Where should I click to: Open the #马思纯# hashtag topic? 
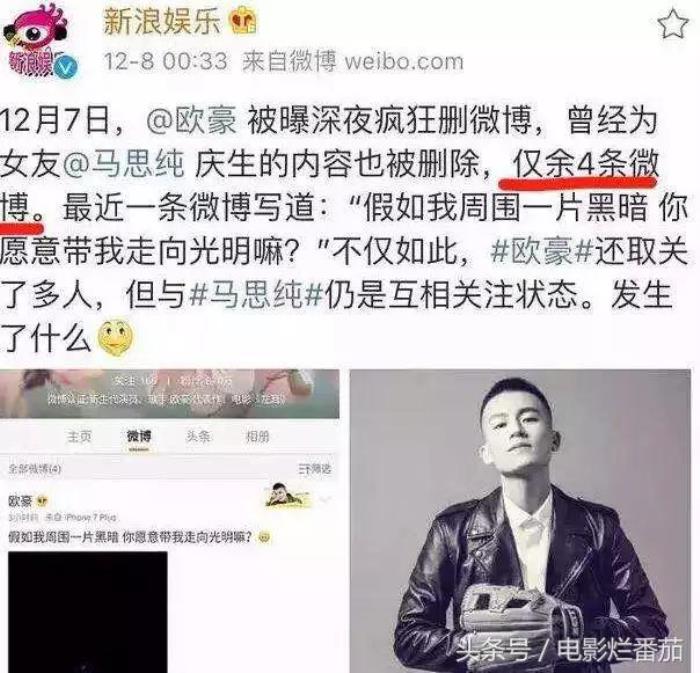[256, 295]
